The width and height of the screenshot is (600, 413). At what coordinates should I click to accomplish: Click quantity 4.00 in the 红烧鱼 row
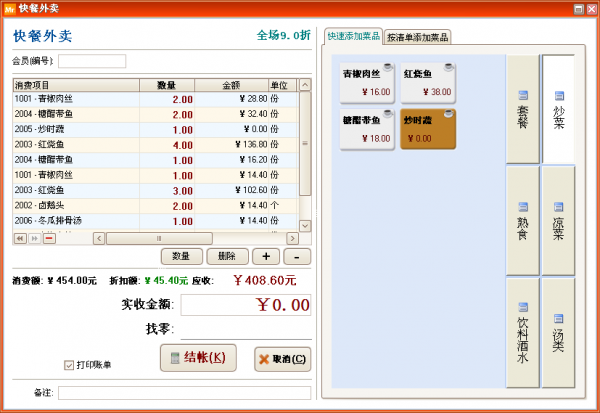[x=183, y=145]
